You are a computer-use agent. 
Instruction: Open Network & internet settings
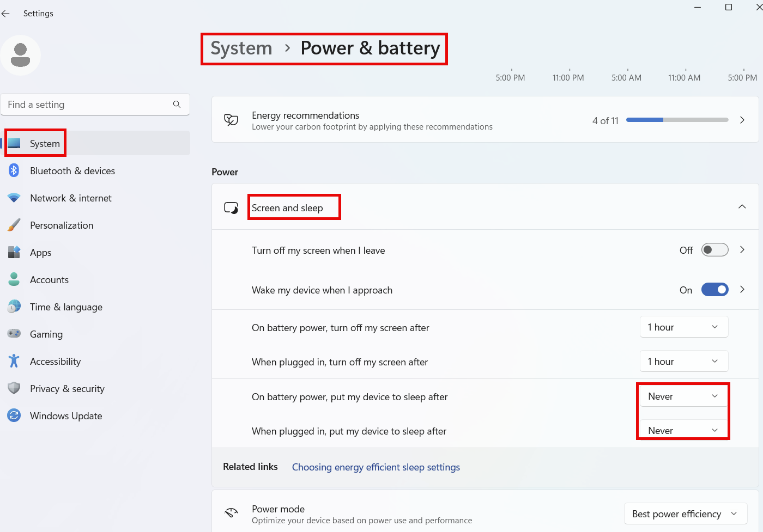point(95,198)
